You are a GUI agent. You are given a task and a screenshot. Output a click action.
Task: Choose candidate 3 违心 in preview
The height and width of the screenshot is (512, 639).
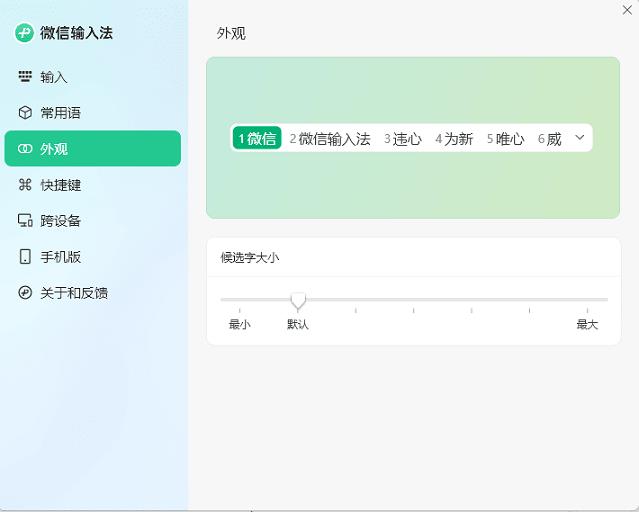(x=403, y=139)
